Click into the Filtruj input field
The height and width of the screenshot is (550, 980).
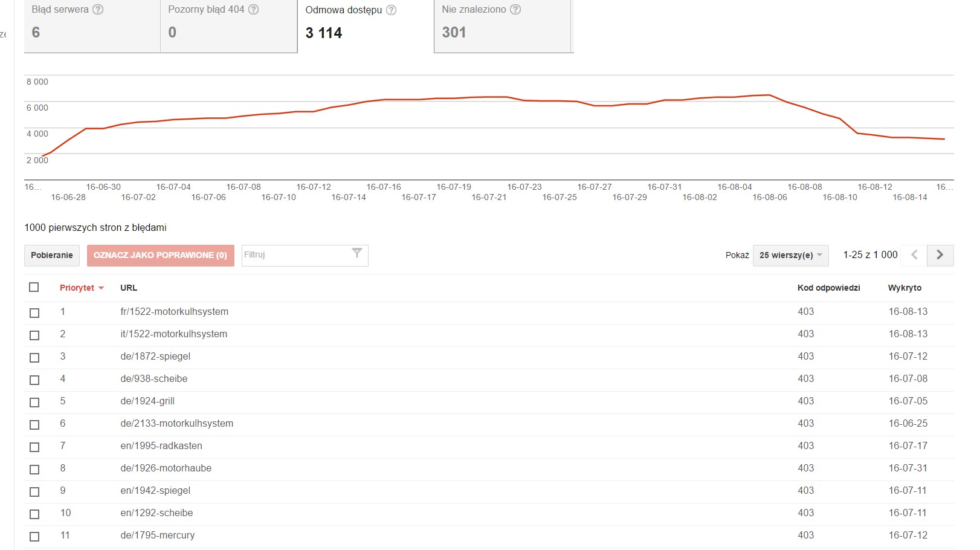pyautogui.click(x=295, y=255)
